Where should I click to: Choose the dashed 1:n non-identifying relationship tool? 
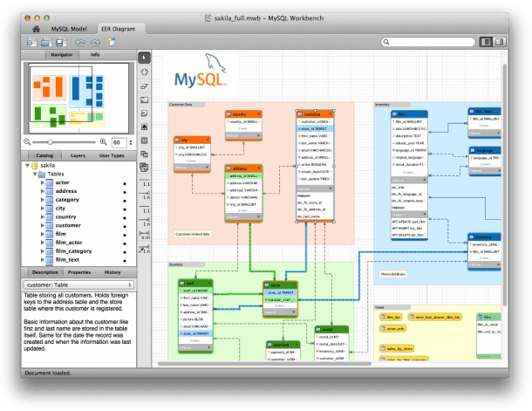(x=145, y=195)
